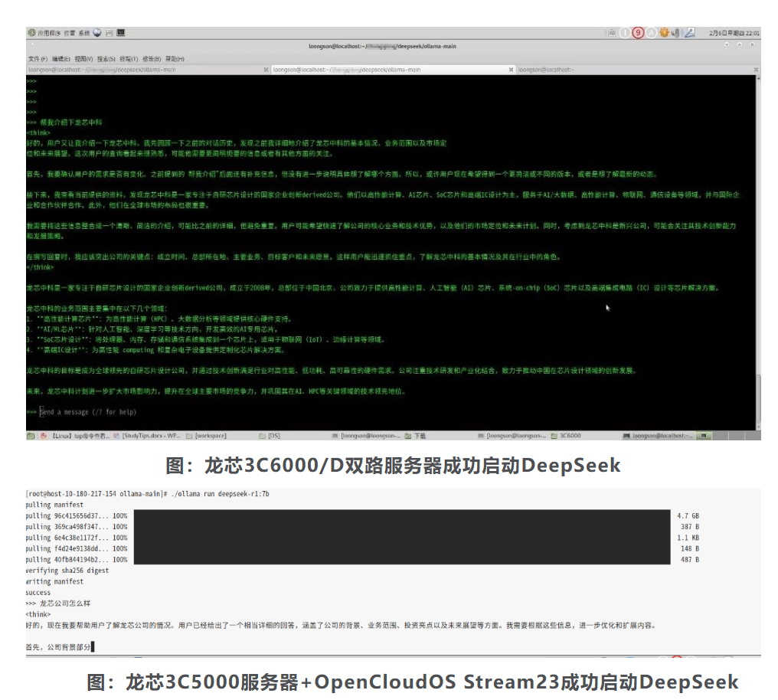Click the download progress bar block
The height and width of the screenshot is (700, 778).
(x=402, y=537)
